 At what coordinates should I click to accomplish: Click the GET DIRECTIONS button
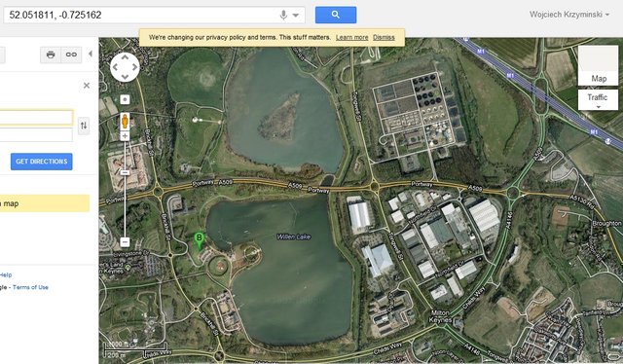pos(42,162)
